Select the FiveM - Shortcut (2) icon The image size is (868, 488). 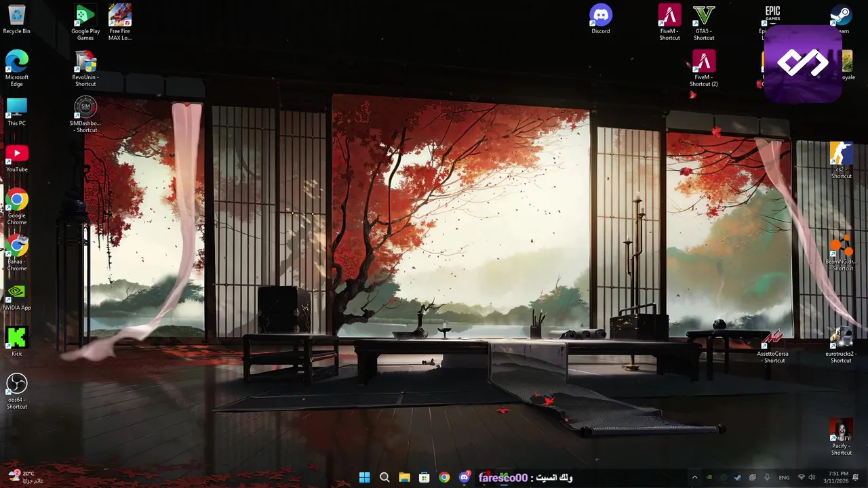tap(704, 68)
